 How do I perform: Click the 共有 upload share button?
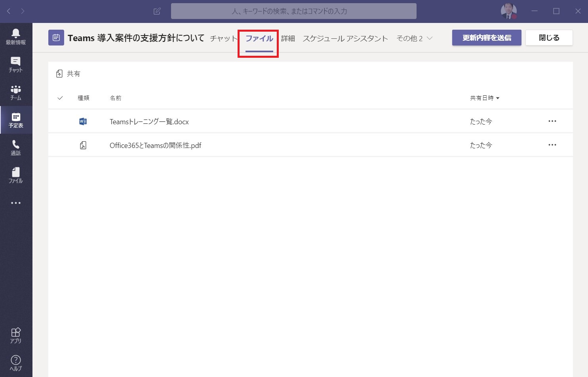[x=68, y=74]
